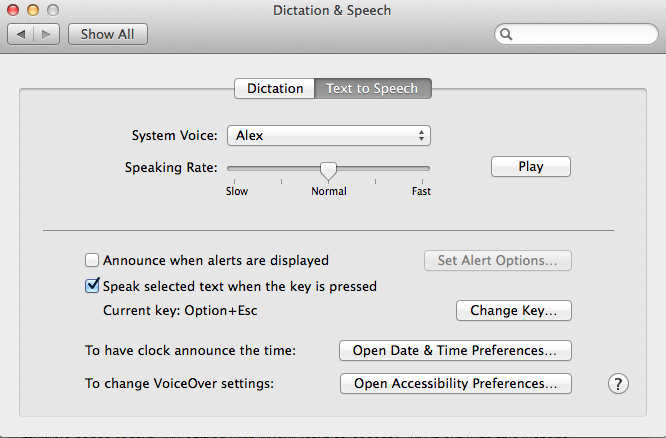This screenshot has height=438, width=666.
Task: Click the magnifying glass search icon
Action: click(506, 34)
